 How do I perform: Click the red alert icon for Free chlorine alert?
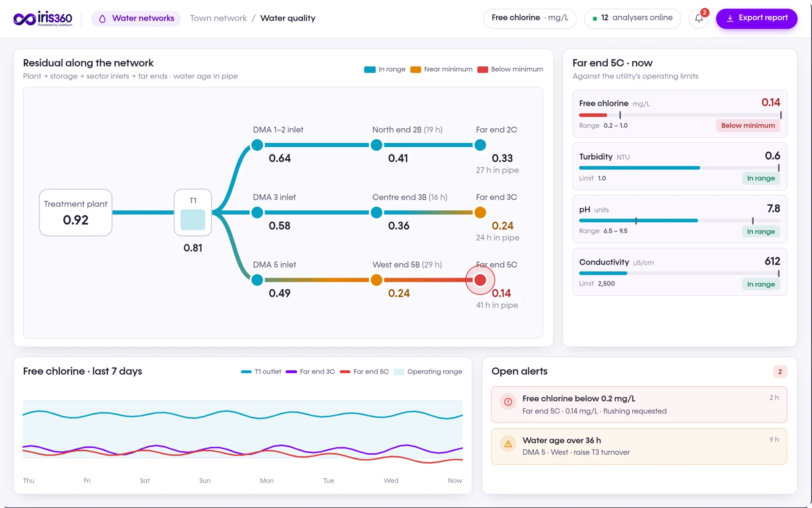(508, 402)
